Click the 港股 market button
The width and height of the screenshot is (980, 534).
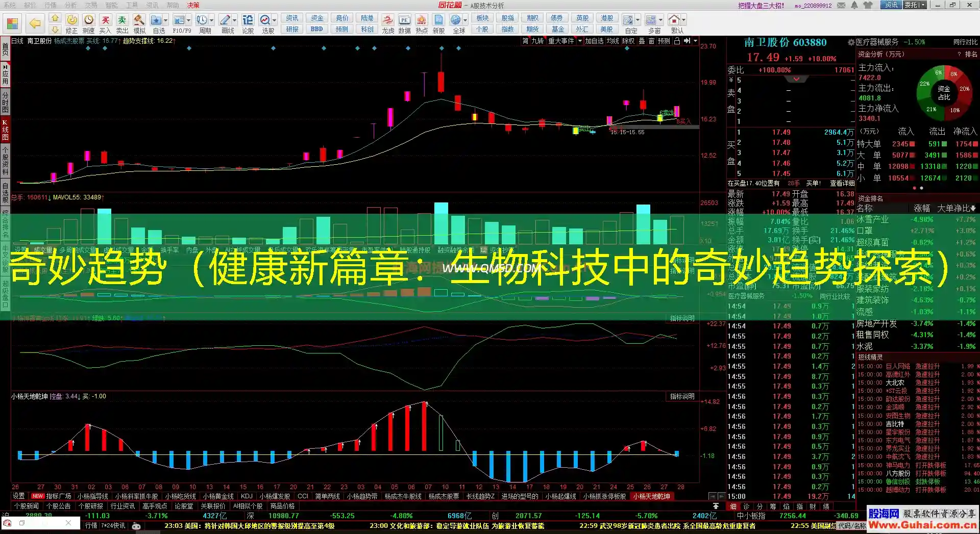(x=607, y=18)
